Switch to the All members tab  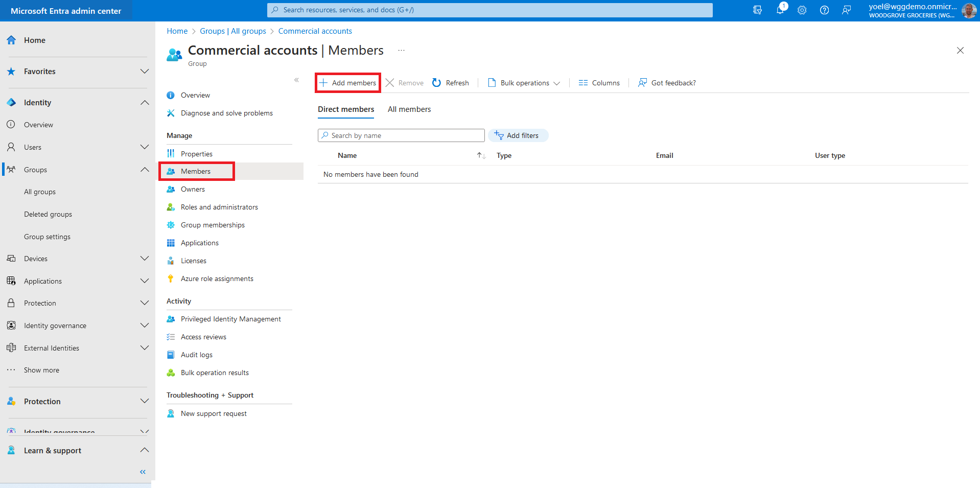[x=409, y=109]
